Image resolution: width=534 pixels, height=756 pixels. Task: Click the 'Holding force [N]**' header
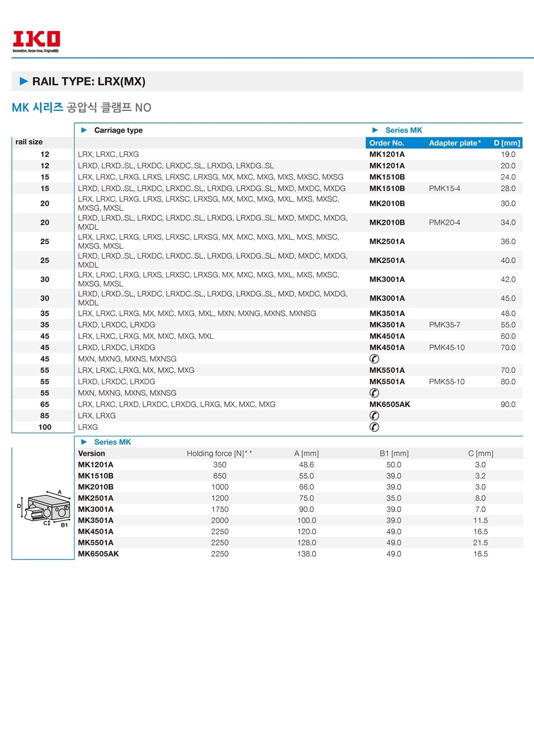(x=219, y=454)
